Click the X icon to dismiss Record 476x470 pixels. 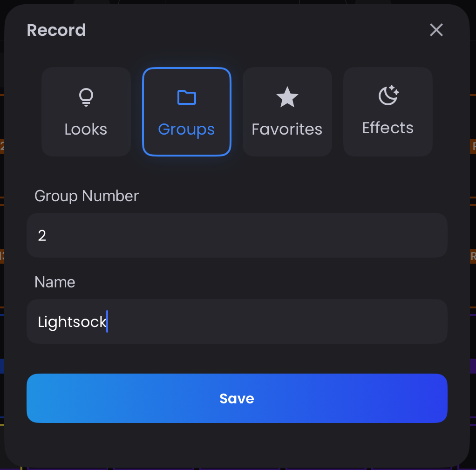pyautogui.click(x=436, y=30)
